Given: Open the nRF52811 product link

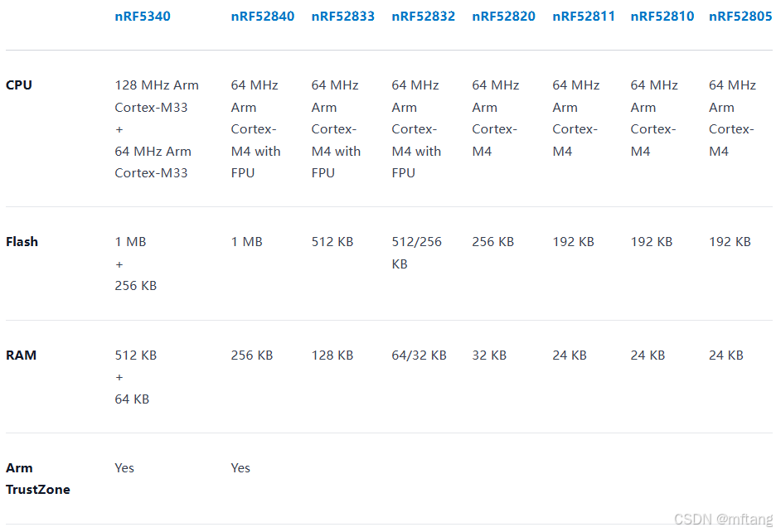Looking at the screenshot, I should (x=584, y=17).
